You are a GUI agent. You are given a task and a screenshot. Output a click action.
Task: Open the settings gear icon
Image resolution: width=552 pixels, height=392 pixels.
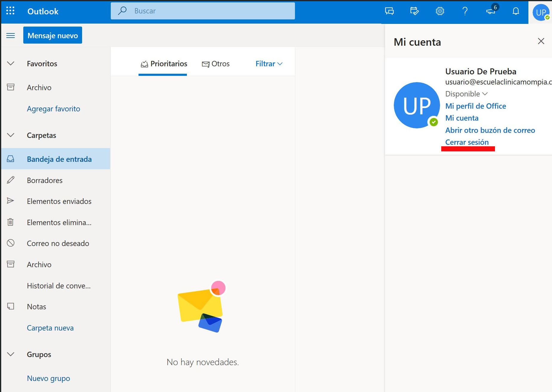point(440,11)
